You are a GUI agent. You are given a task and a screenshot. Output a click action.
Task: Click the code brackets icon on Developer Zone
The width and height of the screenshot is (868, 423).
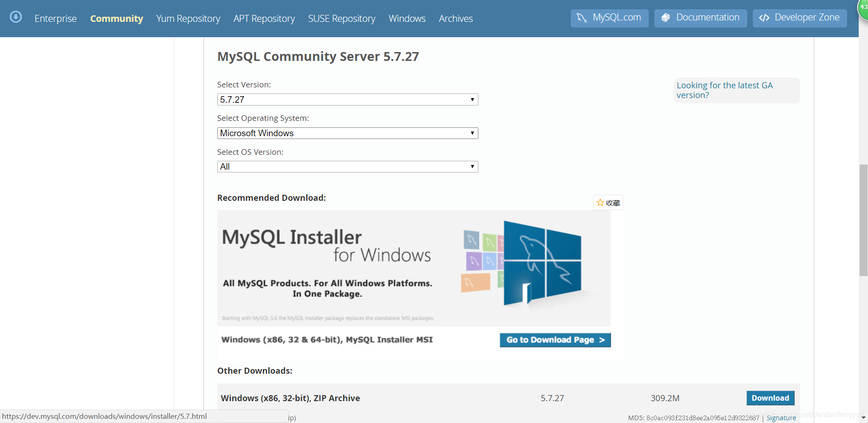[764, 18]
